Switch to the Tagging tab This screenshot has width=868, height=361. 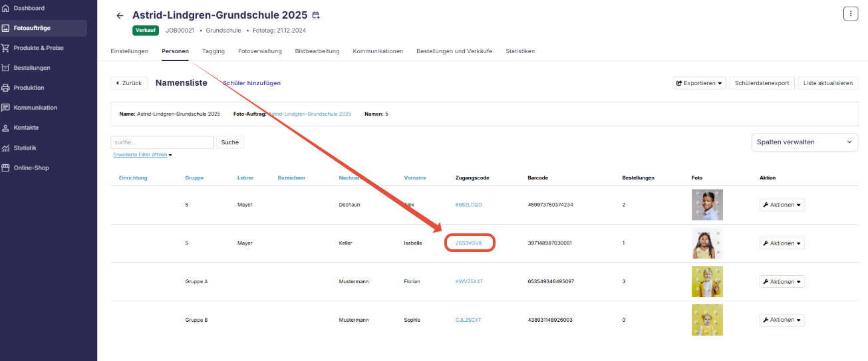pos(214,51)
